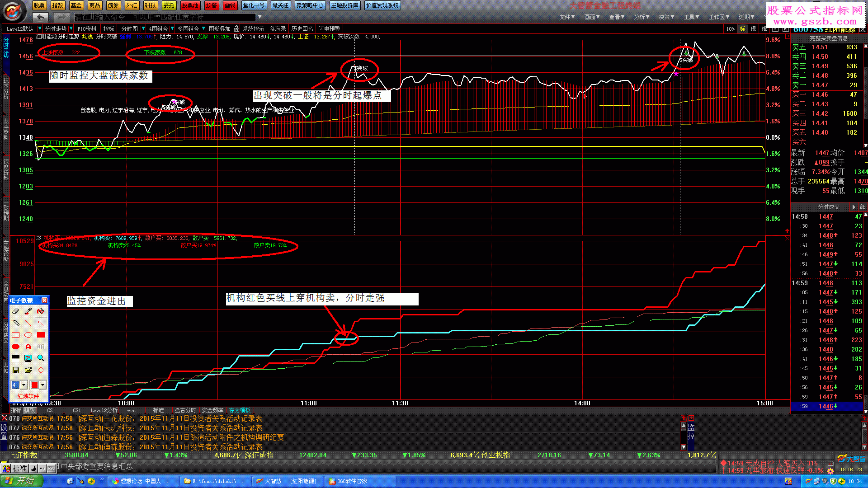Click the 股票池 button

[x=190, y=5]
